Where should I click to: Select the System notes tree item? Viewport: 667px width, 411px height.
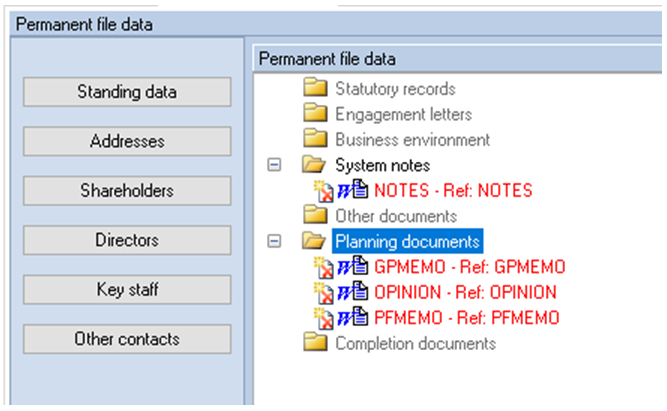pyautogui.click(x=382, y=165)
